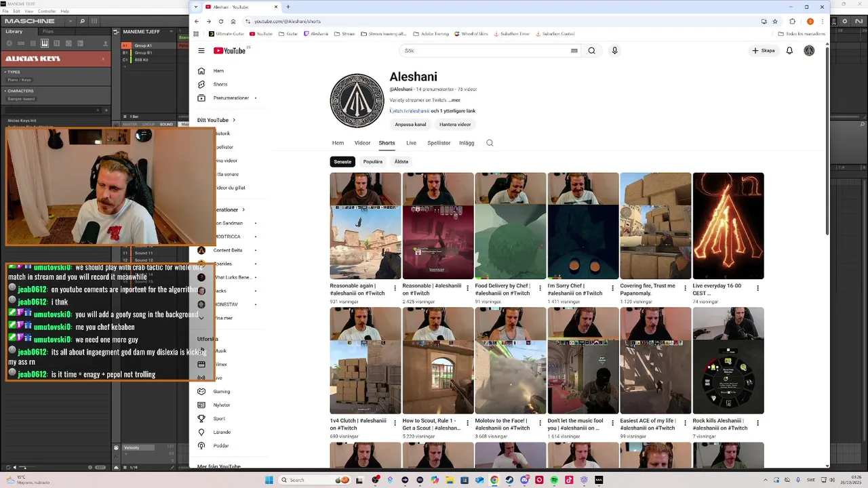Switch to the channel Videor tab
The image size is (868, 488).
(x=363, y=143)
